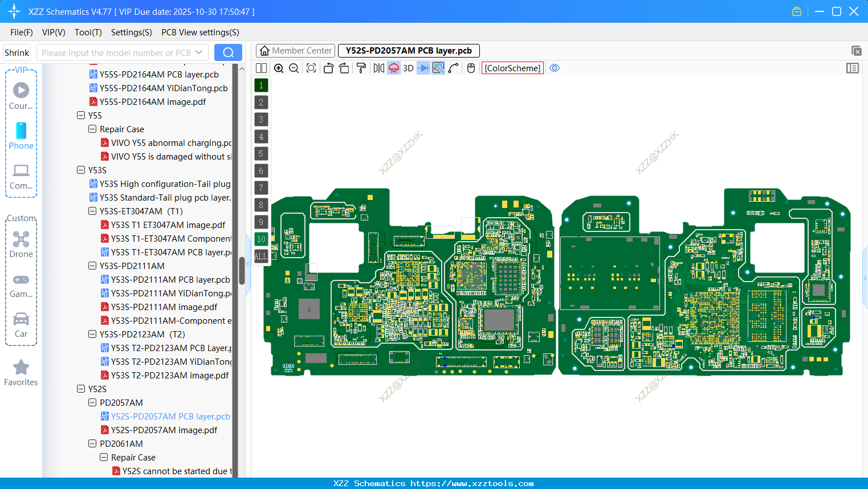Select the Zoom In magnifier tool
Image resolution: width=868 pixels, height=489 pixels.
(279, 68)
